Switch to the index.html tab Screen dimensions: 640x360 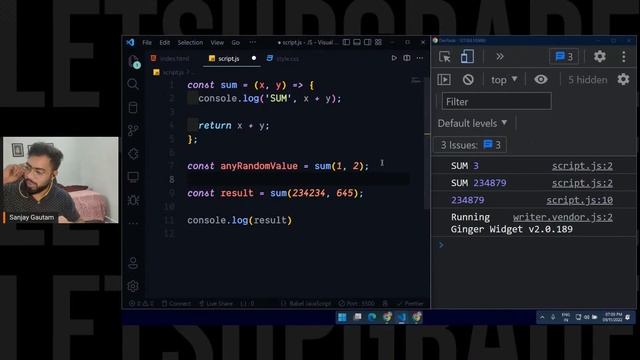tap(170, 58)
